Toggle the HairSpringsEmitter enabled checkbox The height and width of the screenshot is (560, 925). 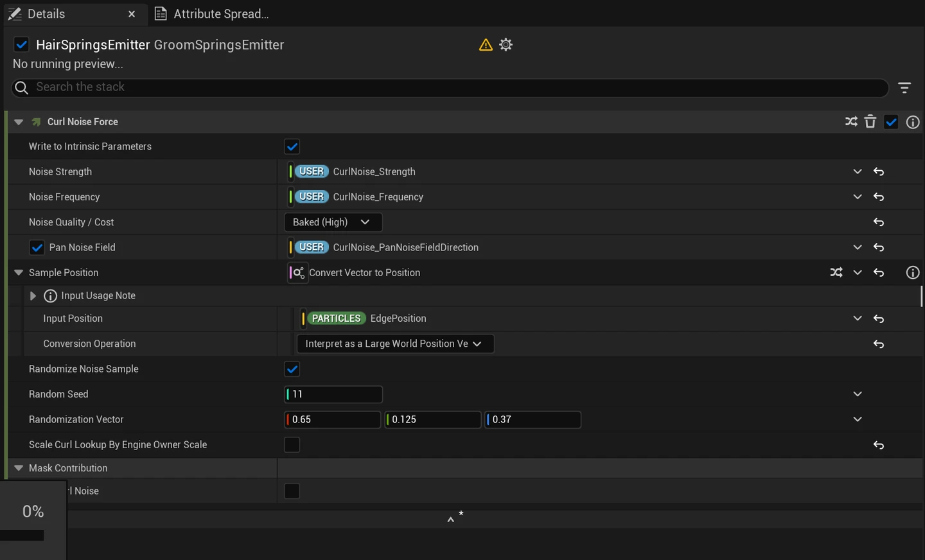pos(21,44)
